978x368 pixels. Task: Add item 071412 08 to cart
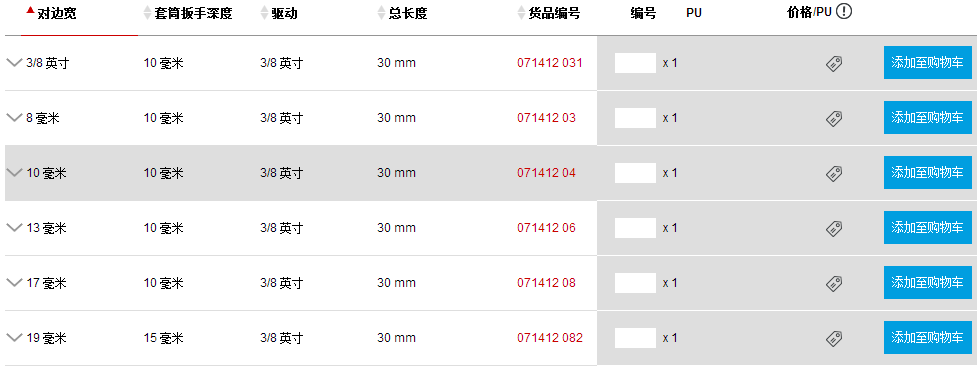927,283
